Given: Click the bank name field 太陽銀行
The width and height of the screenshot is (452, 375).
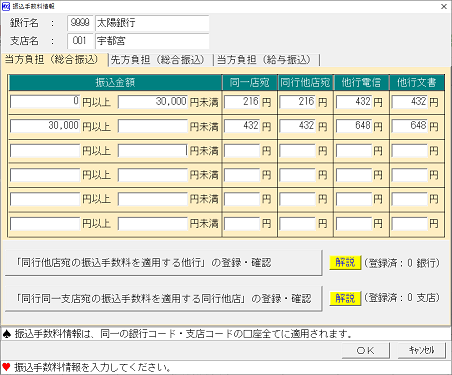Looking at the screenshot, I should tap(152, 23).
